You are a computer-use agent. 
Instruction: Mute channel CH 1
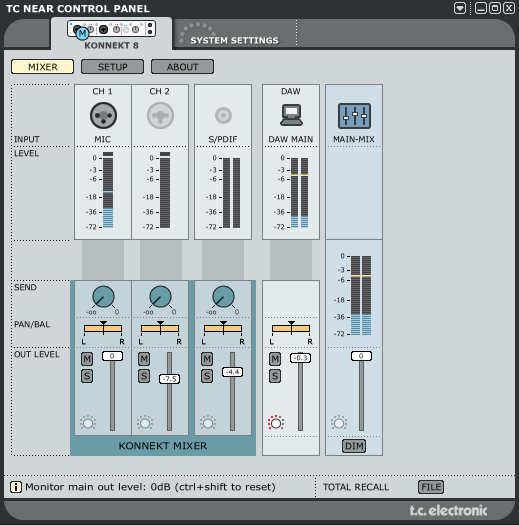pos(87,359)
